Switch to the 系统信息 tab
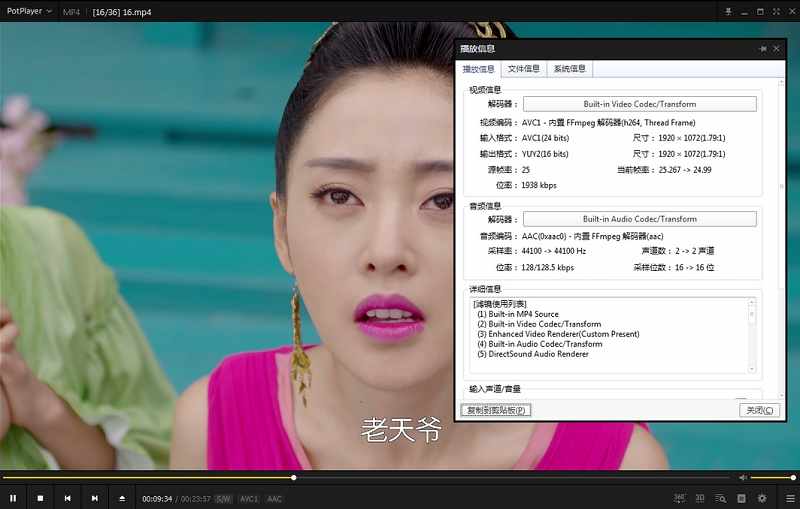 pos(570,69)
